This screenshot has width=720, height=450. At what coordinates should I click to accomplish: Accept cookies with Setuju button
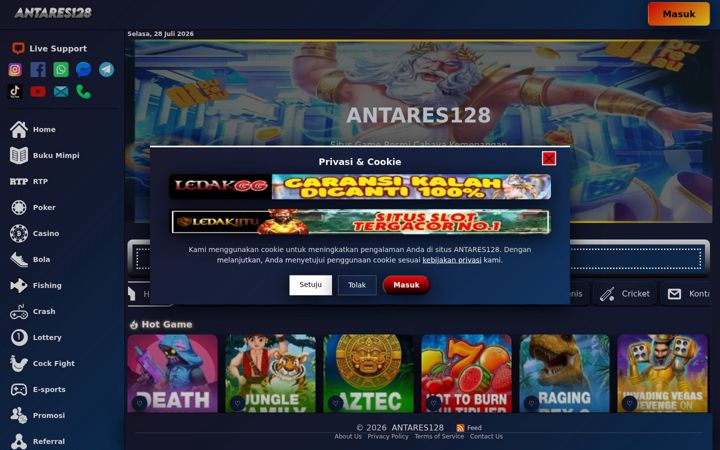[x=310, y=285]
